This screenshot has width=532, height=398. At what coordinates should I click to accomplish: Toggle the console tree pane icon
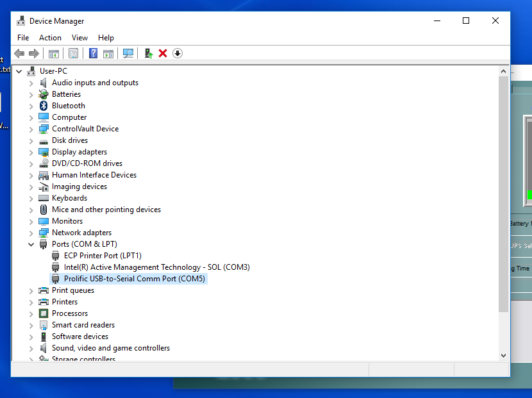point(54,53)
